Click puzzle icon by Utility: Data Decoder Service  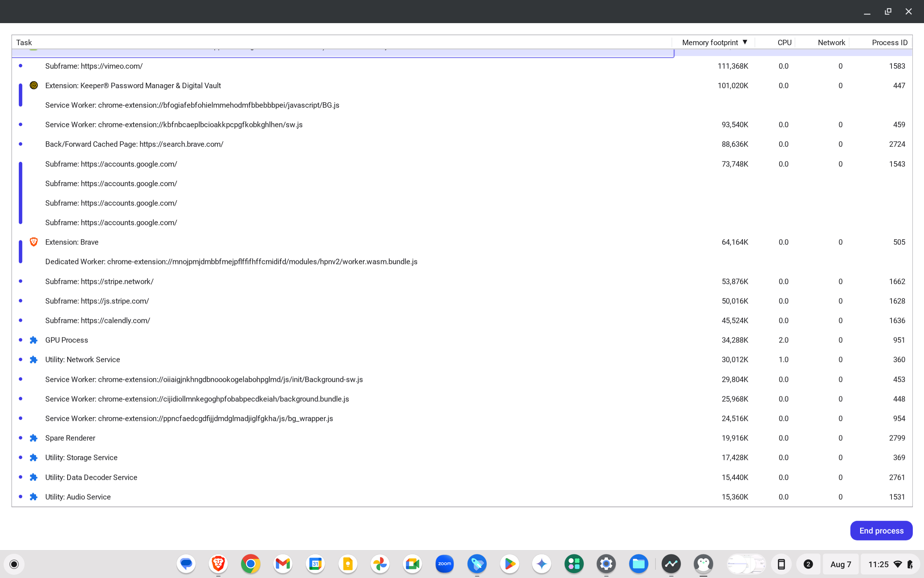coord(34,477)
